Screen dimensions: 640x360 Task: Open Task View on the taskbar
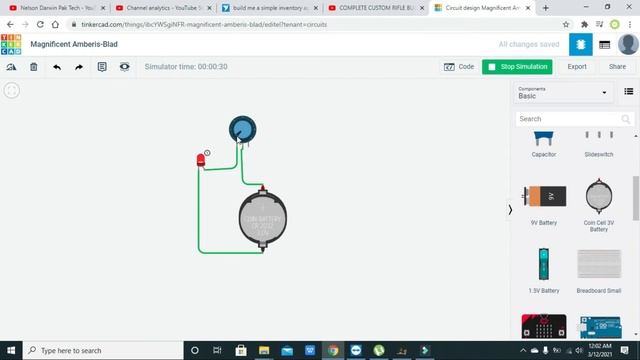[x=217, y=350]
